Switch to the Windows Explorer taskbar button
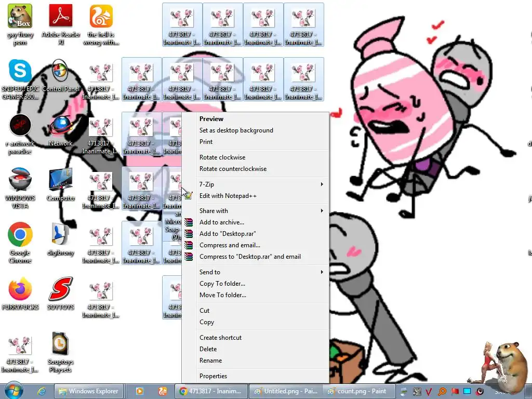Screen dimensions: 532x399 [x=89, y=391]
